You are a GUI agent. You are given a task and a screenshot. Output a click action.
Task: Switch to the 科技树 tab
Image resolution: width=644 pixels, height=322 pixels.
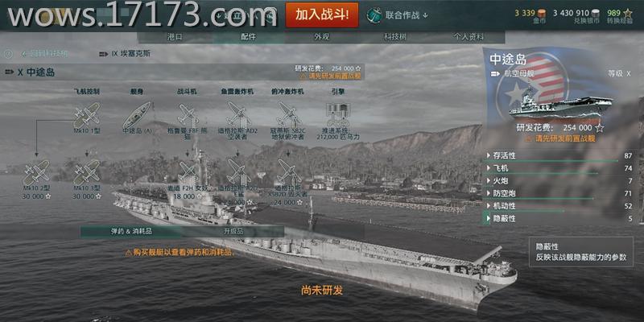click(394, 37)
